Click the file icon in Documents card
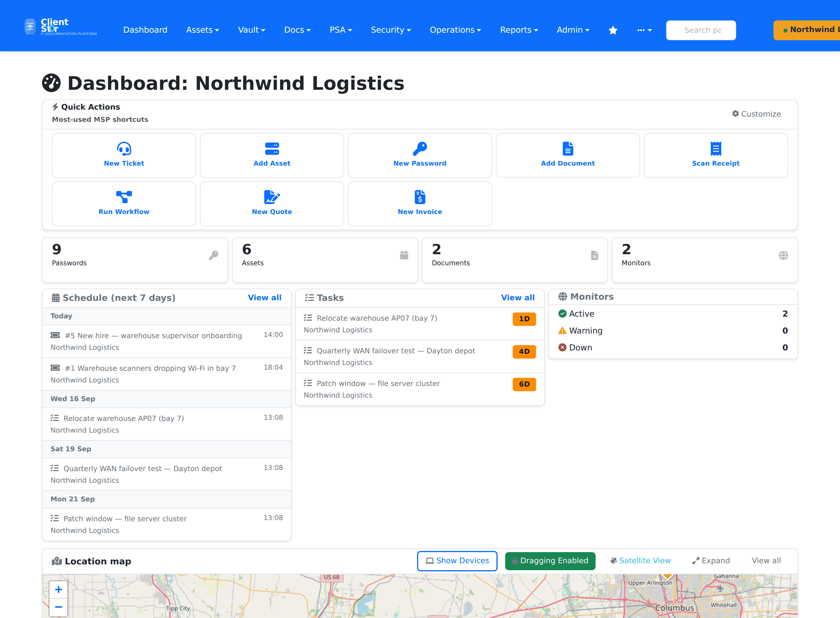840x618 pixels. click(594, 255)
